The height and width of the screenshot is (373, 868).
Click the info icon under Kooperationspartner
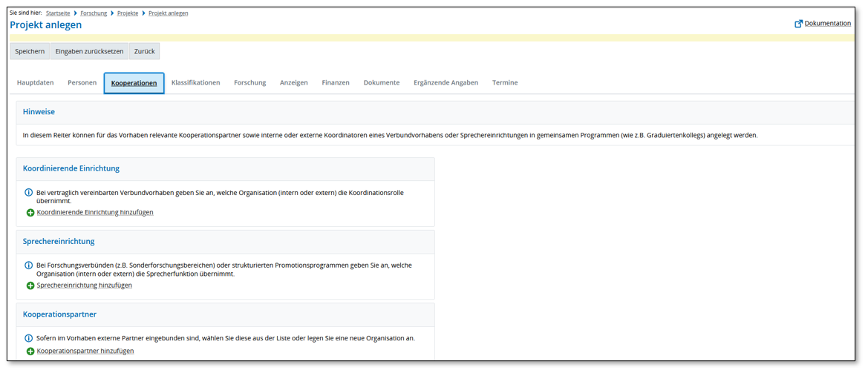pos(29,338)
